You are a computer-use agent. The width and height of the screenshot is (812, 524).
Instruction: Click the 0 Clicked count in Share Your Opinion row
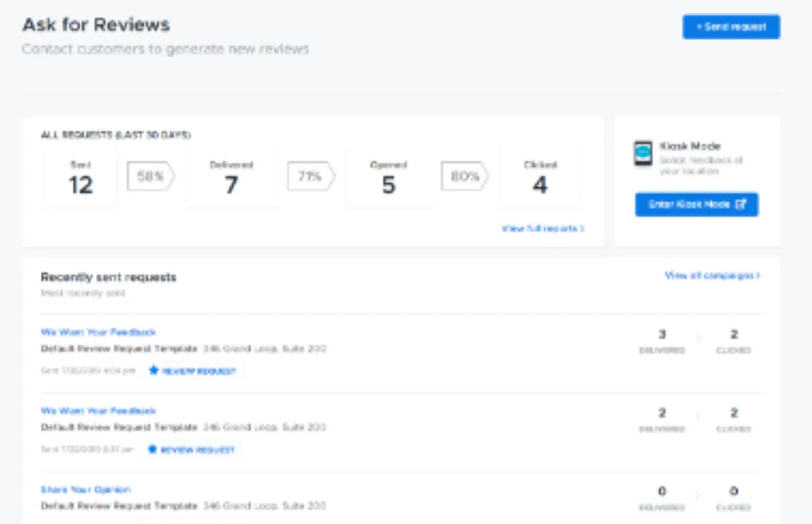(734, 491)
